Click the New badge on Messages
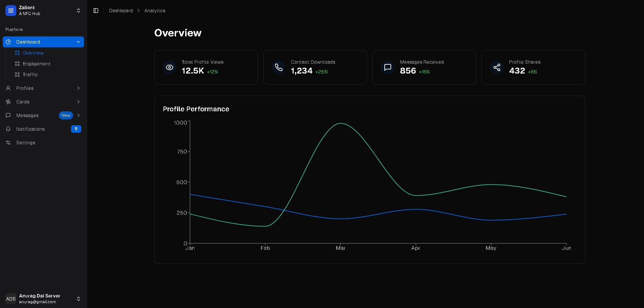Image resolution: width=644 pixels, height=308 pixels. 66,115
